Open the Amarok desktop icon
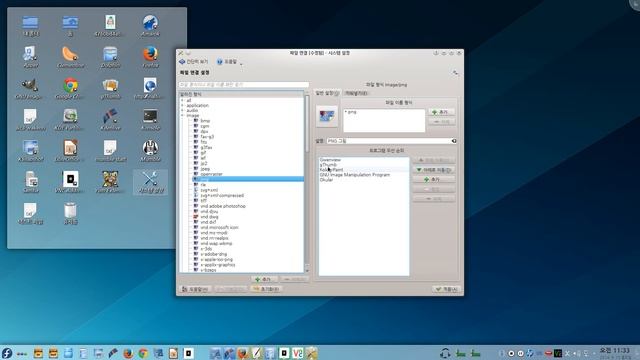The width and height of the screenshot is (640, 360). [150, 26]
